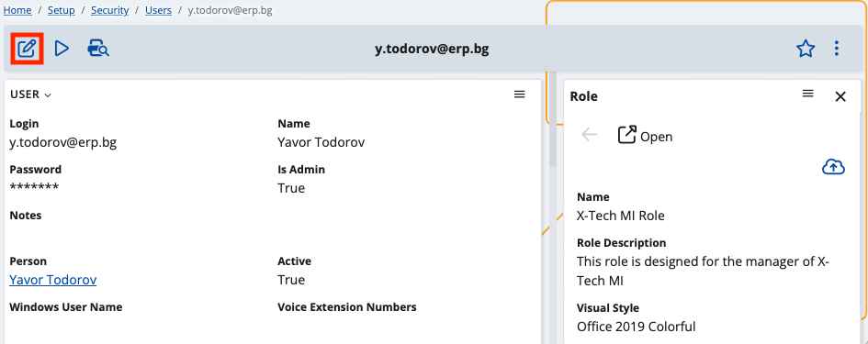Click the Voice Extension Numbers label
This screenshot has height=344, width=868.
click(346, 307)
